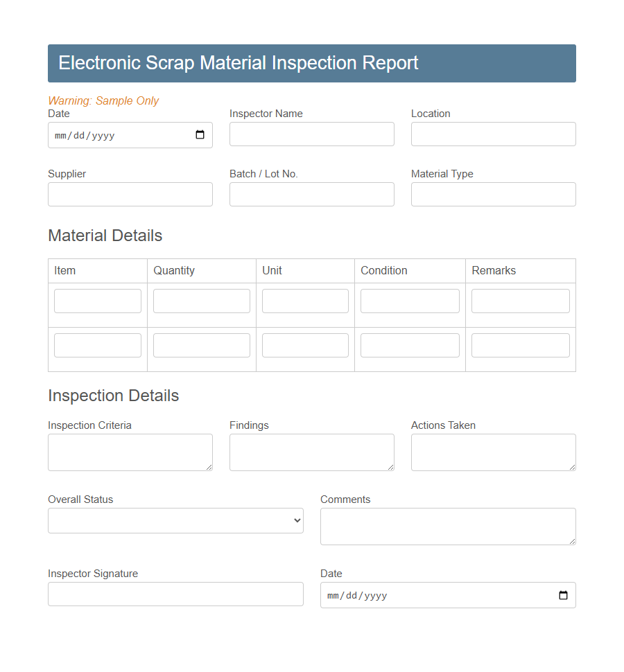
Task: Select the Findings text area
Action: [x=311, y=451]
